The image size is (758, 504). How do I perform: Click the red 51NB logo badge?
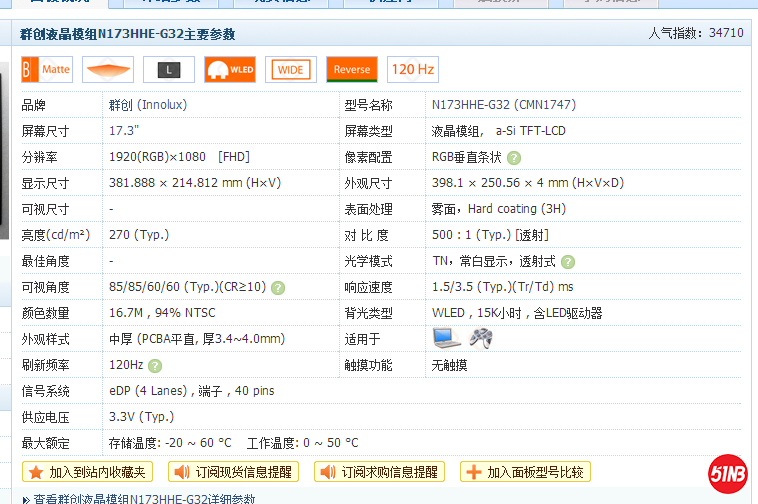pos(728,472)
